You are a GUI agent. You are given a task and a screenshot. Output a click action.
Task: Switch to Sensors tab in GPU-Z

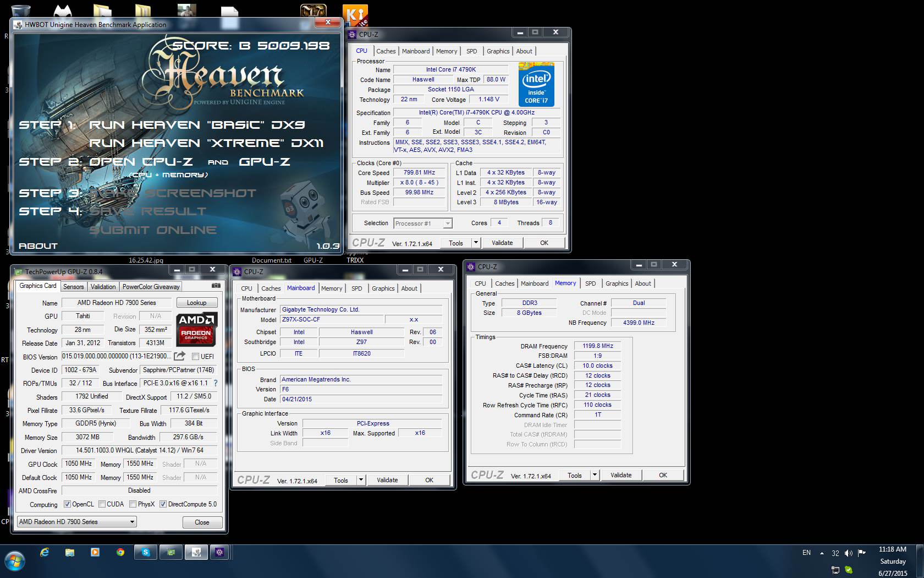(73, 287)
